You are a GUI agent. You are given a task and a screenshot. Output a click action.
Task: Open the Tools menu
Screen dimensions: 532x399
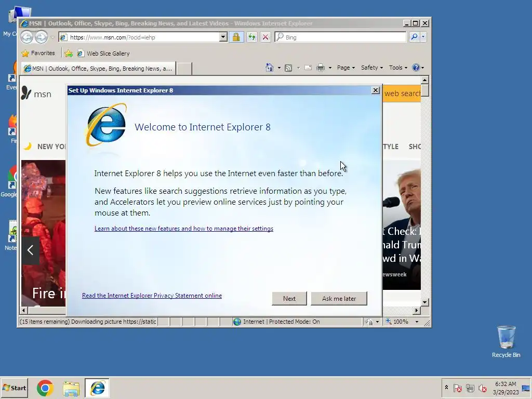pos(398,68)
